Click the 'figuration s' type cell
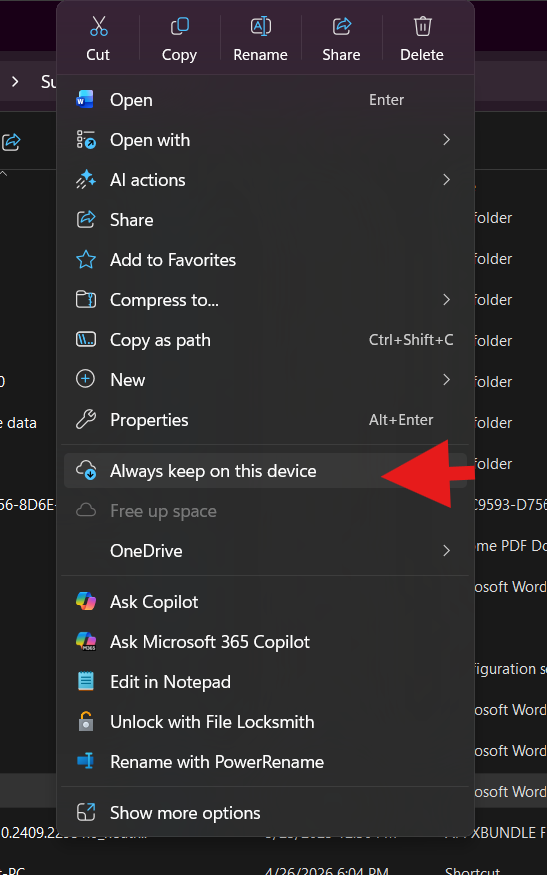The image size is (547, 875). (510, 669)
